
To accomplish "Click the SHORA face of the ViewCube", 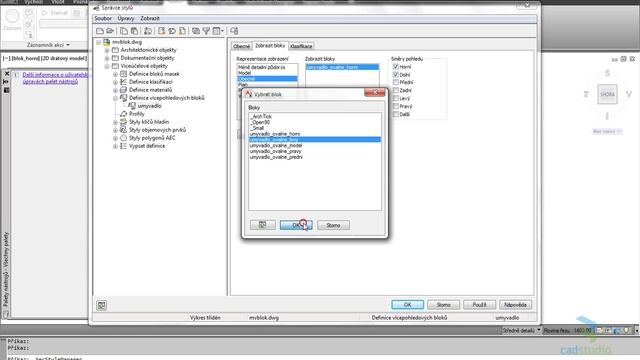I will click(x=607, y=94).
